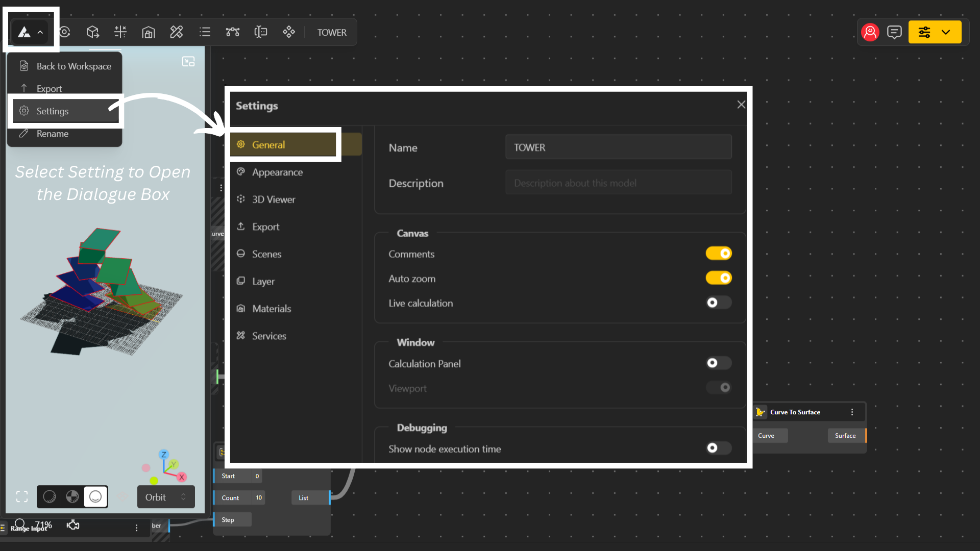Open the Appearance settings tab

[x=277, y=172]
